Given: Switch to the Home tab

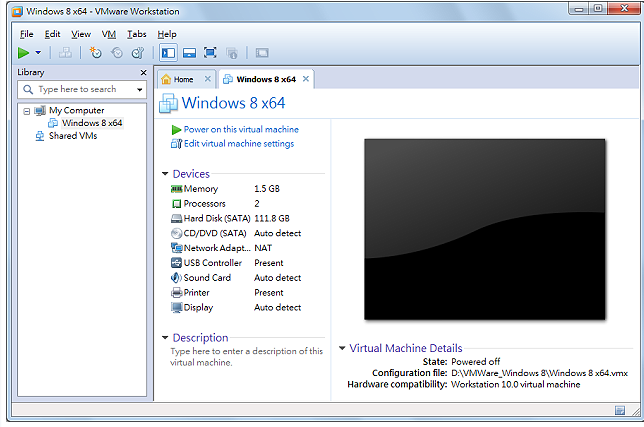Looking at the screenshot, I should tap(183, 79).
